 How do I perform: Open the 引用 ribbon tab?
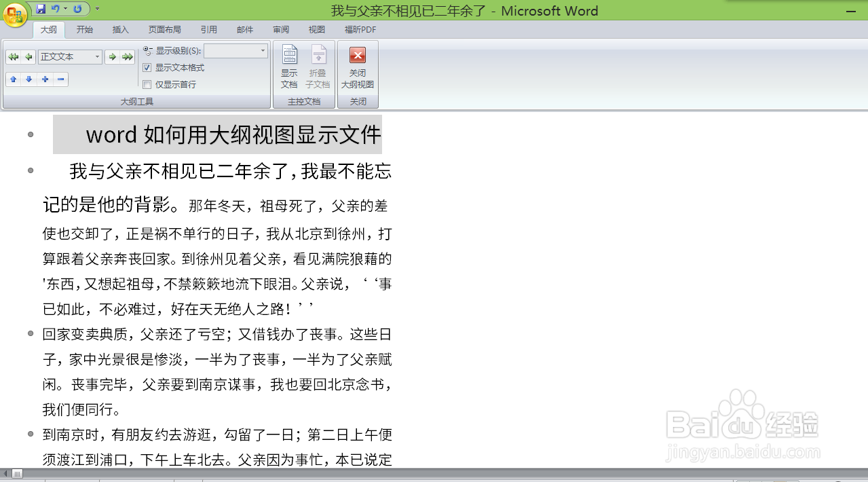tap(209, 30)
